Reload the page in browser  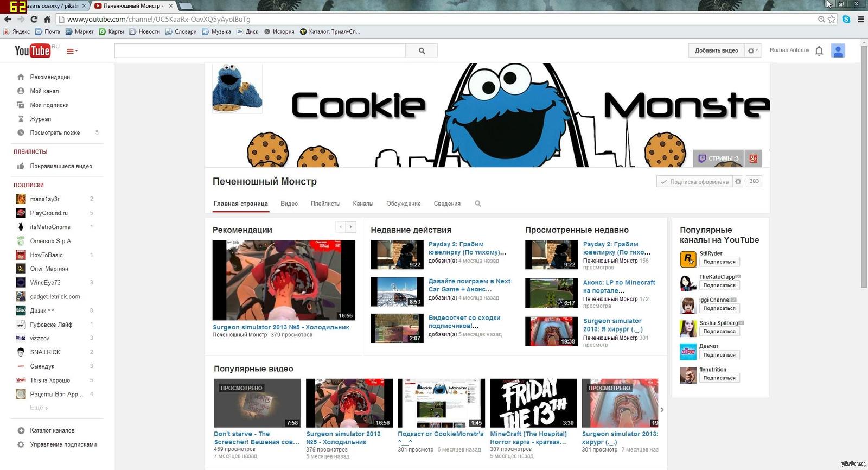(34, 19)
